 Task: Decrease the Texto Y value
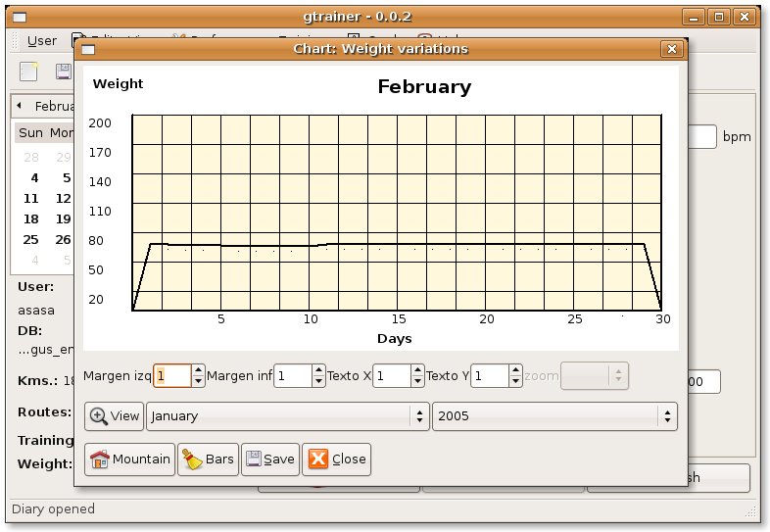pyautogui.click(x=515, y=381)
